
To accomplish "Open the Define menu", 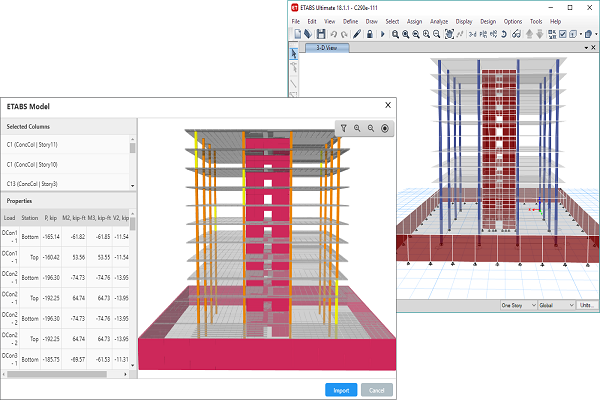I will pos(351,20).
